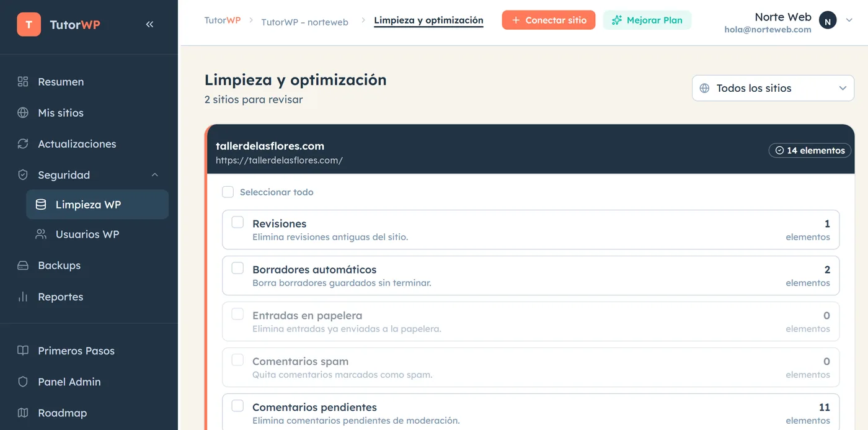868x430 pixels.
Task: Click the check circle in 14 elementos badge
Action: tap(780, 150)
